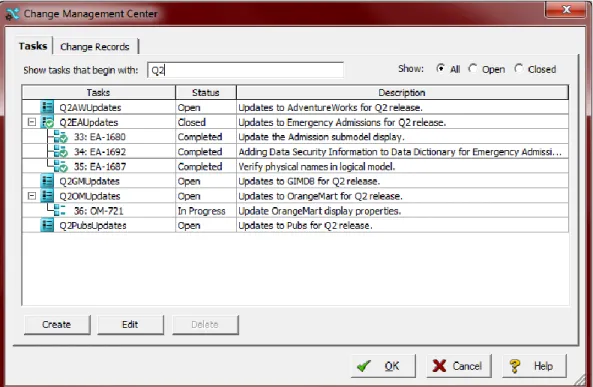Click the Open status of Q2OMUpdates
Viewport: 593px width, 387px height.
pyautogui.click(x=189, y=196)
